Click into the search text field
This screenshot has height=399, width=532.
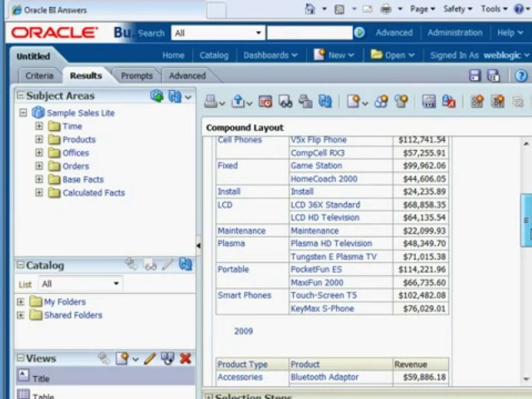click(x=310, y=33)
